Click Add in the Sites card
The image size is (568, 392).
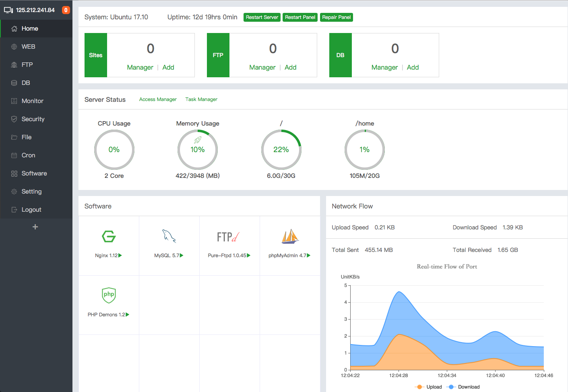click(168, 67)
